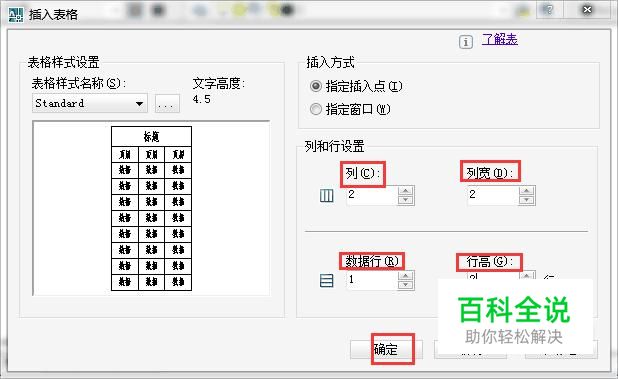This screenshot has width=618, height=379.
Task: Open the Standard table style dropdown
Action: [x=90, y=103]
